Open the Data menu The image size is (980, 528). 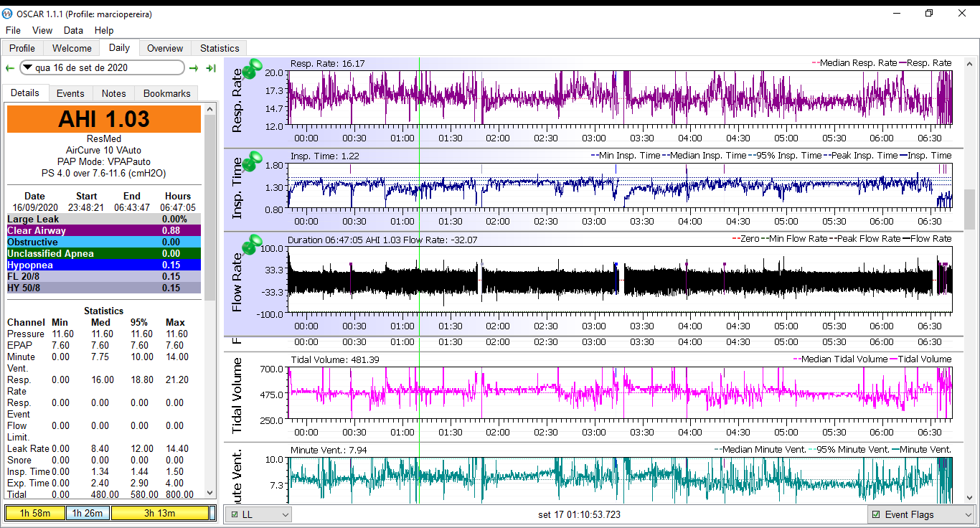(x=73, y=30)
